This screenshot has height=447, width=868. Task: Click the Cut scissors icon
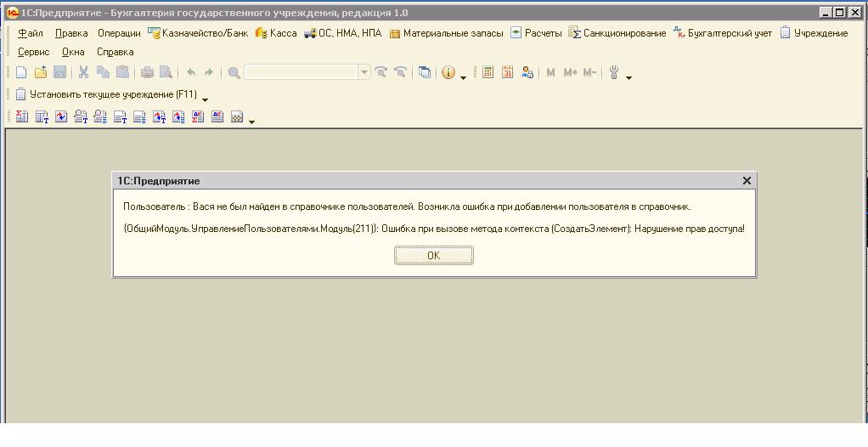[x=83, y=72]
